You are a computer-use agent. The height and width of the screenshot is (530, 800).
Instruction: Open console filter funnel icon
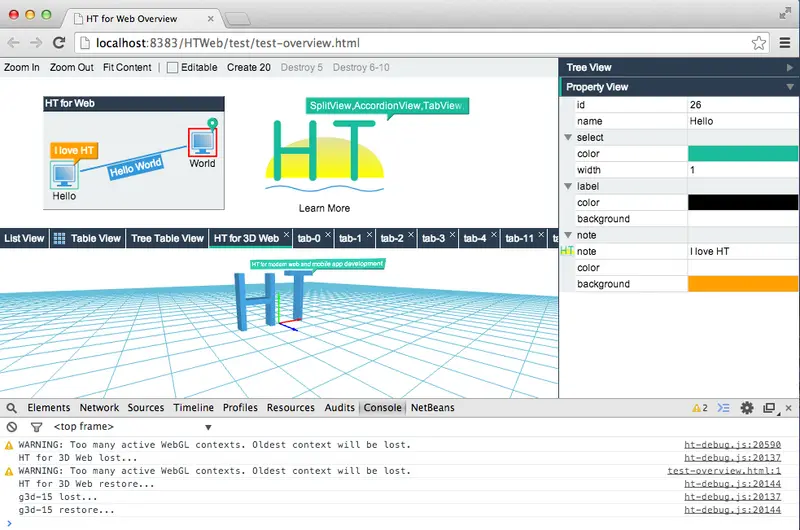point(36,427)
